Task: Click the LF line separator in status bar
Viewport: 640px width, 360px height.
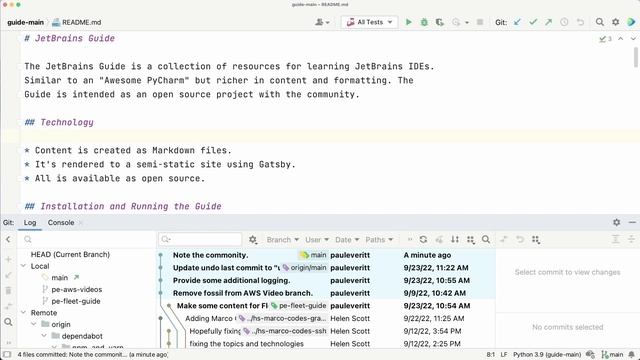Action: click(x=504, y=355)
